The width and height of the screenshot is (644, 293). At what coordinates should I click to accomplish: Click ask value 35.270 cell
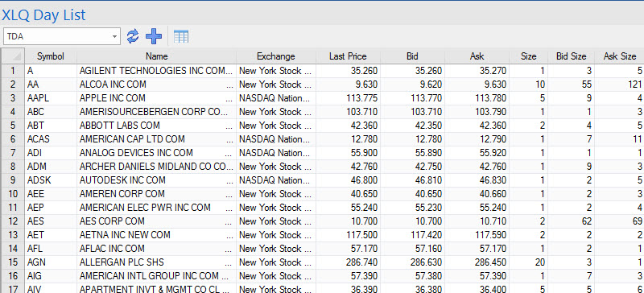pyautogui.click(x=477, y=71)
